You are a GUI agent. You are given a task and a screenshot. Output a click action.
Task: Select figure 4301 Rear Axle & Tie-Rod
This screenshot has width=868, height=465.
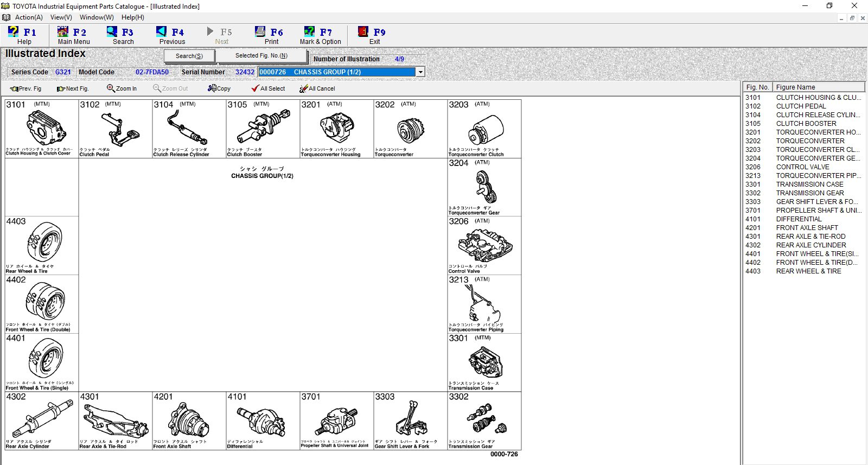116,421
